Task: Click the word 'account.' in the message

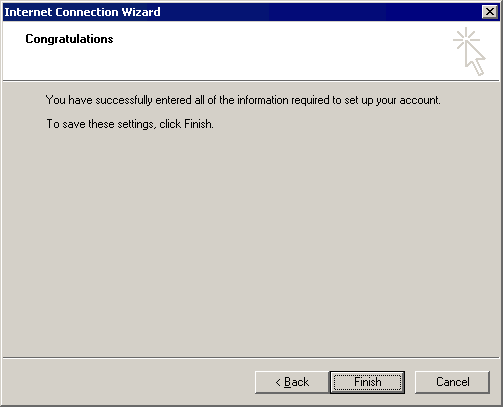Action: [x=420, y=100]
